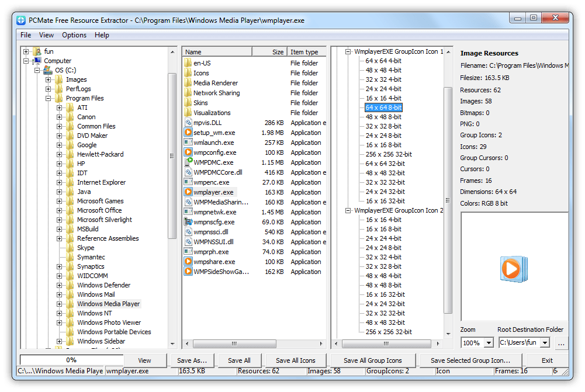This screenshot has height=392, width=585.
Task: Sort by the Item type column header
Action: pyautogui.click(x=307, y=52)
